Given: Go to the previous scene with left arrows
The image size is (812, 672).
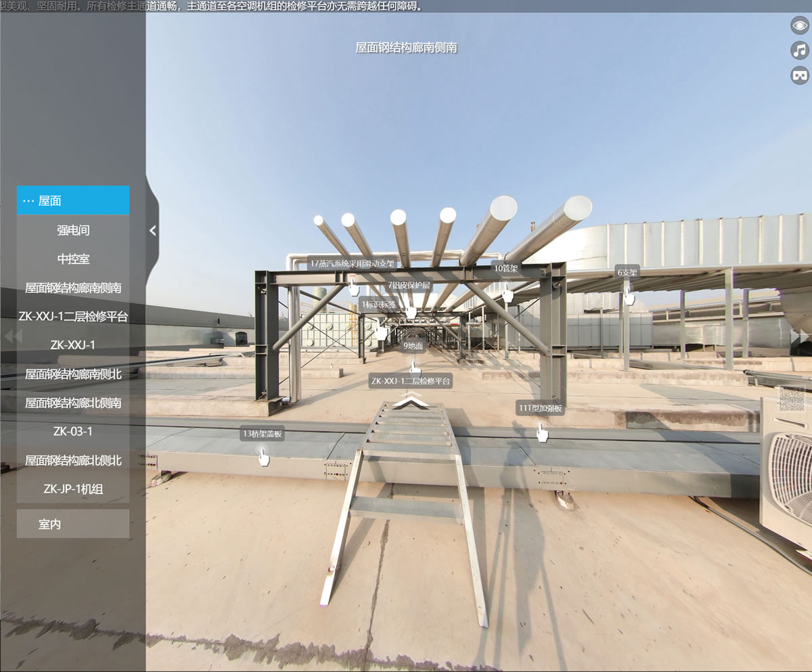Looking at the screenshot, I should [x=13, y=336].
